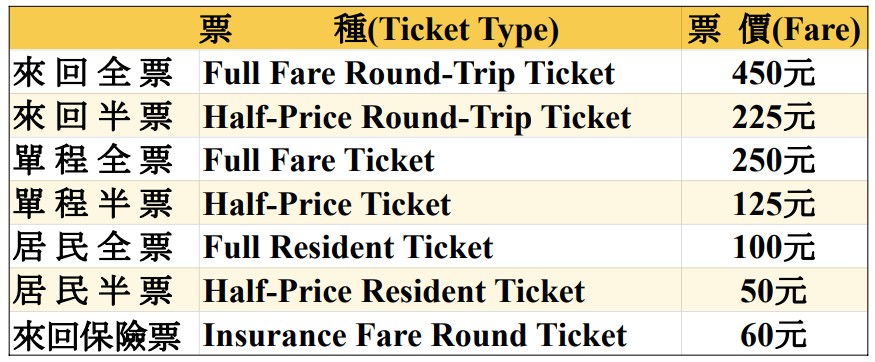The image size is (875, 362).
Task: Select Full Fare Round-Trip Ticket text
Action: pyautogui.click(x=408, y=73)
